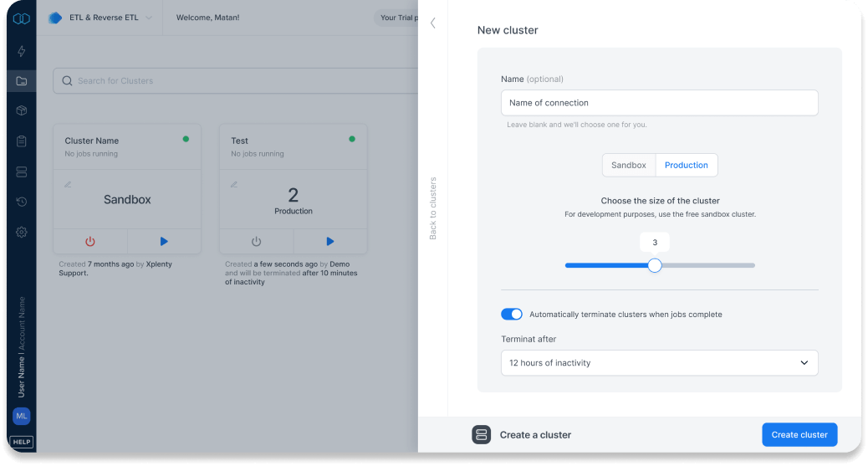This screenshot has height=466, width=868.
Task: Open the clipboard jobs icon in sidebar
Action: point(22,141)
